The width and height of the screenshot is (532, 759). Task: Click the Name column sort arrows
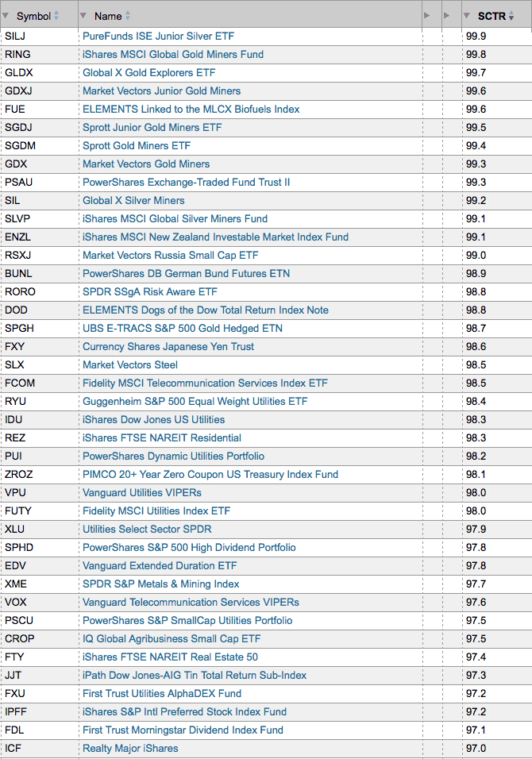[128, 16]
